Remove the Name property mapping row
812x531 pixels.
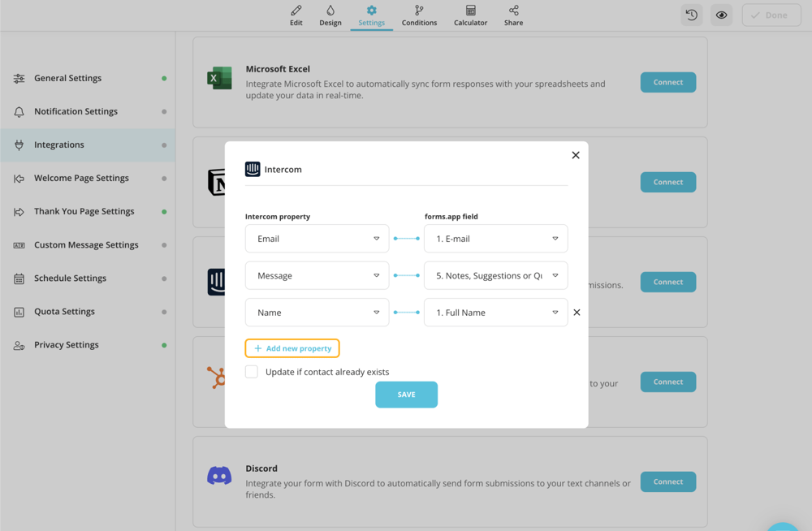point(577,313)
